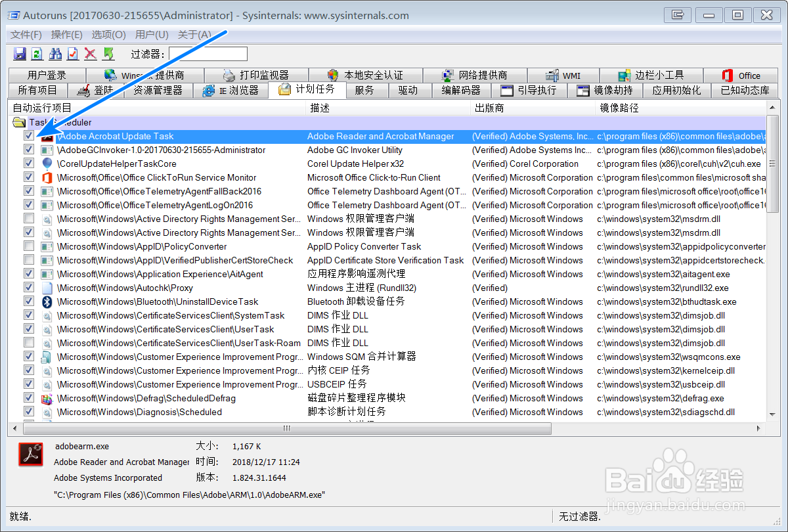Click the icon of OfficeTelemetryAgentFallBack2016 row
Image resolution: width=788 pixels, height=532 pixels.
pyautogui.click(x=47, y=191)
